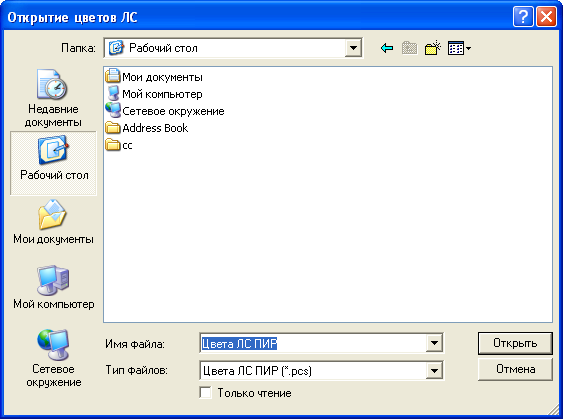This screenshot has width=563, height=419.
Task: Expand the Папка folder dropdown
Action: coord(353,48)
